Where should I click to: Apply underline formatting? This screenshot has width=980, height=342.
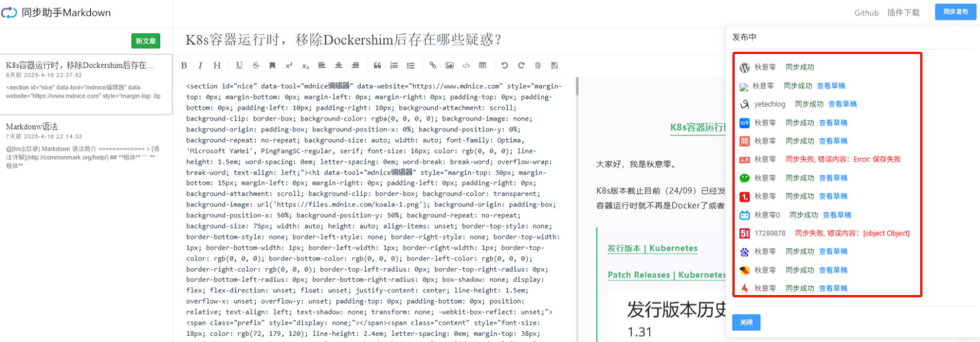(x=239, y=65)
